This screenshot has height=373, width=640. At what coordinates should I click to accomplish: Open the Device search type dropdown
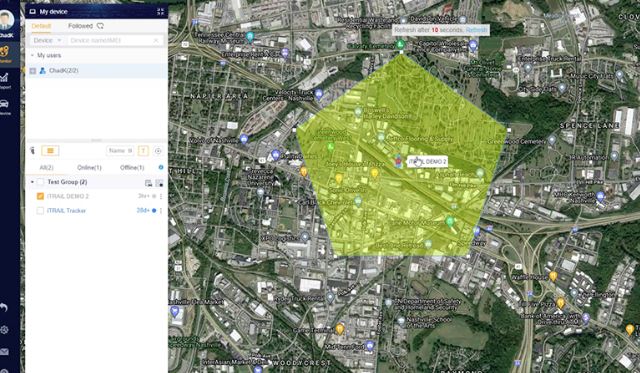pos(47,40)
